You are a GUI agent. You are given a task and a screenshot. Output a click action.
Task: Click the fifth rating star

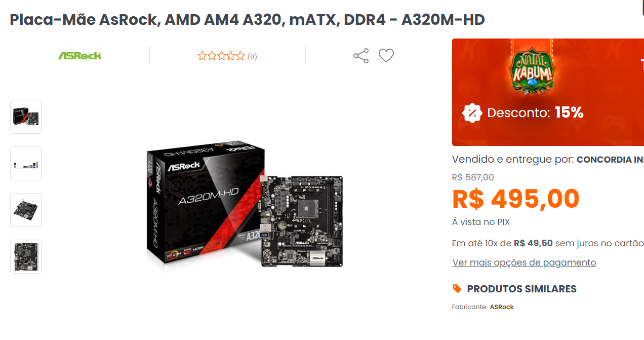(240, 56)
